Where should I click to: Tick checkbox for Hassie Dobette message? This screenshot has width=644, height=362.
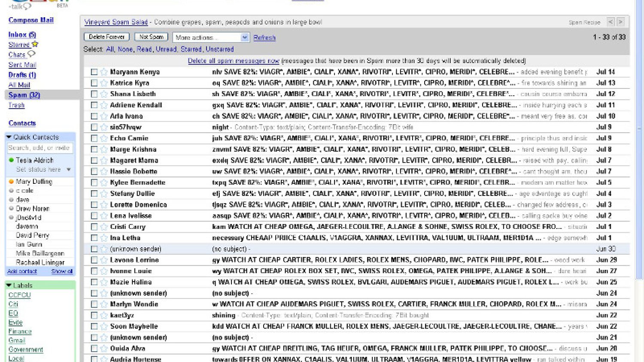point(94,171)
